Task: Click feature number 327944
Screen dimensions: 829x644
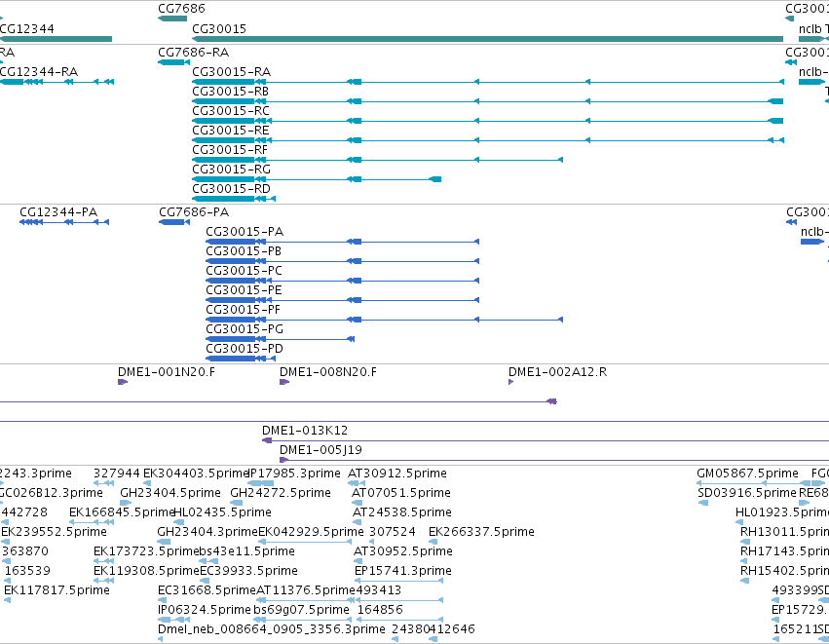Action: [x=117, y=474]
